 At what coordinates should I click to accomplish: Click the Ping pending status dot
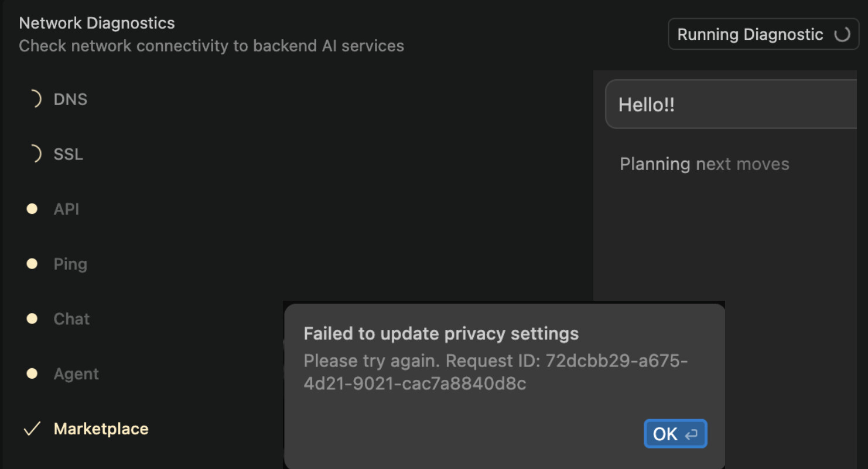pyautogui.click(x=32, y=264)
